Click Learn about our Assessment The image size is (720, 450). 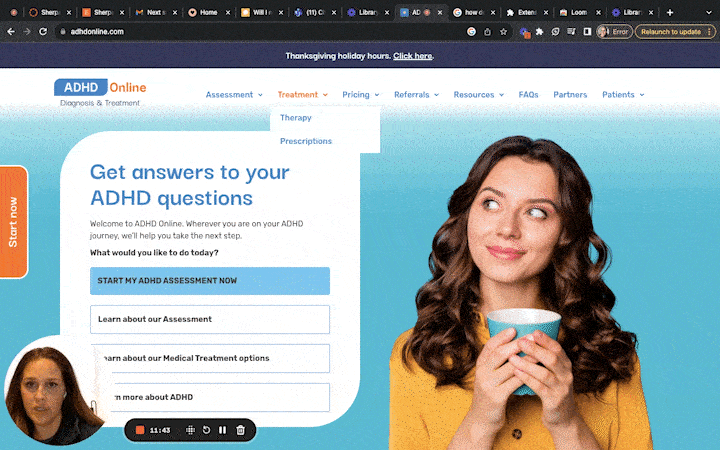click(x=210, y=319)
